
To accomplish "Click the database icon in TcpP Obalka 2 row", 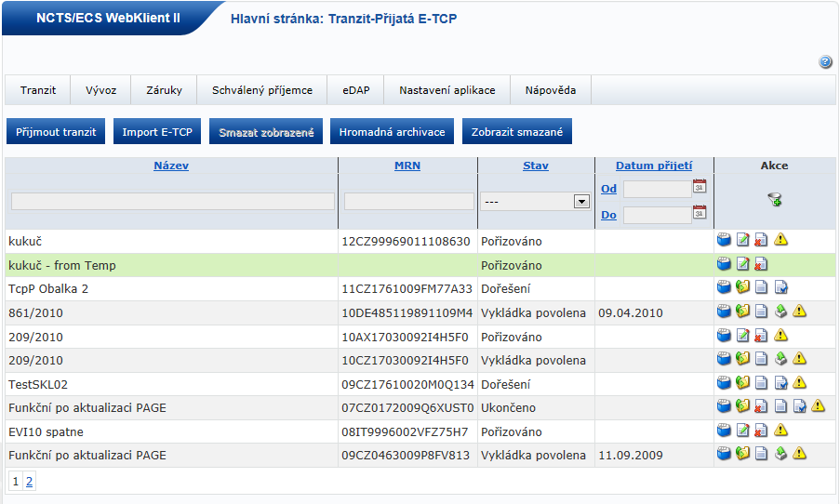I will point(724,288).
